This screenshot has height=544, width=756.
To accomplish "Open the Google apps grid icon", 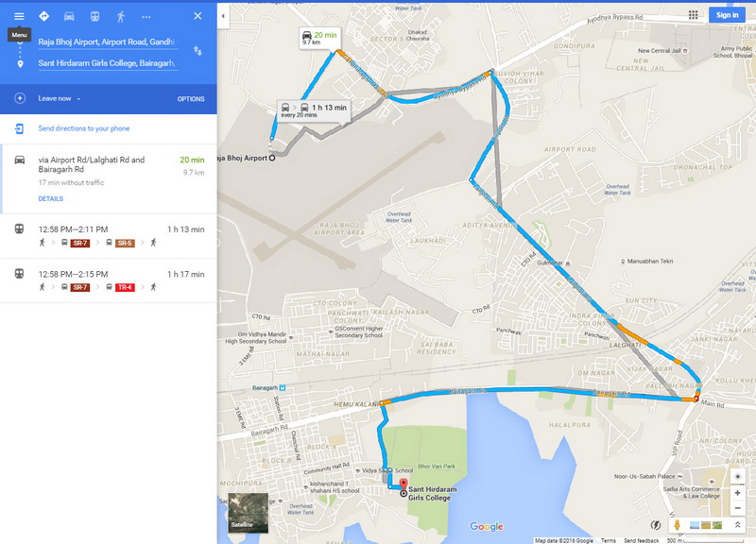I will coord(693,15).
